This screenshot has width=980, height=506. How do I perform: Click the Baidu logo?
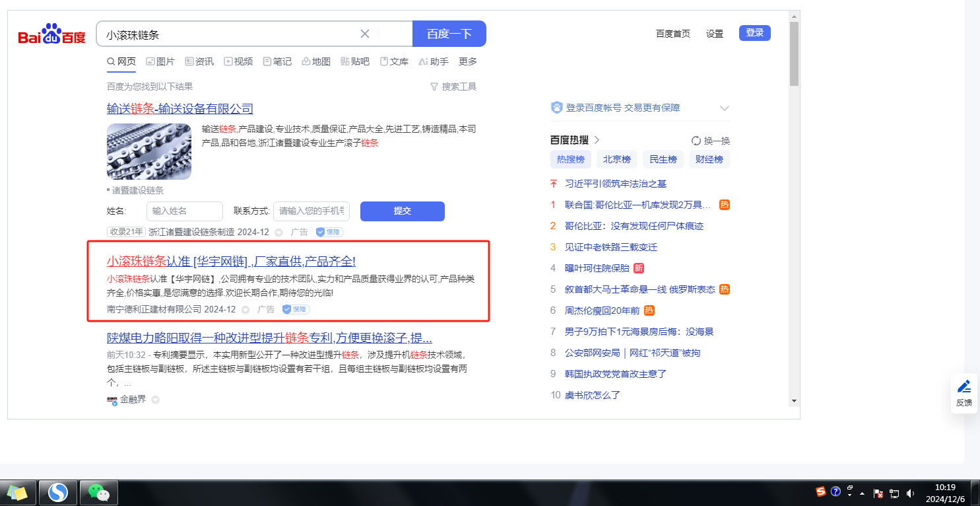point(51,34)
